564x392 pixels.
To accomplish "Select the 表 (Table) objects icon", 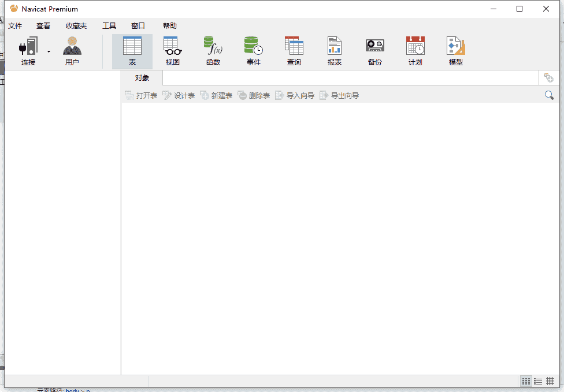I will (132, 51).
